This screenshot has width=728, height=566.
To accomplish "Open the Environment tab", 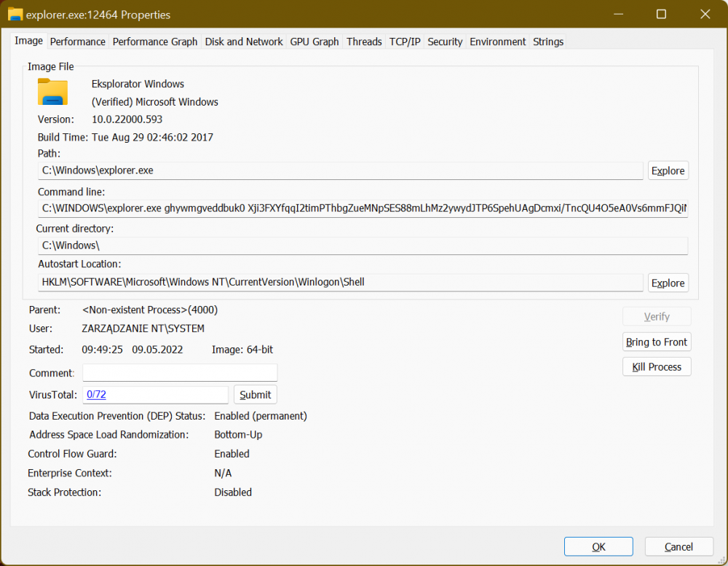I will point(497,42).
